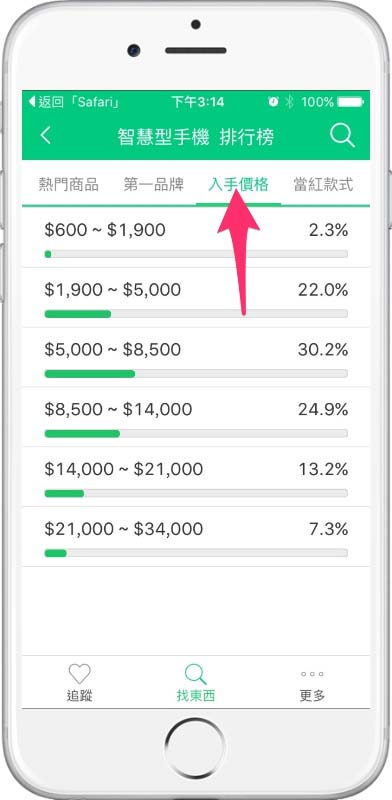Tap the alarm clock status icon
The width and height of the screenshot is (392, 800).
(x=273, y=102)
